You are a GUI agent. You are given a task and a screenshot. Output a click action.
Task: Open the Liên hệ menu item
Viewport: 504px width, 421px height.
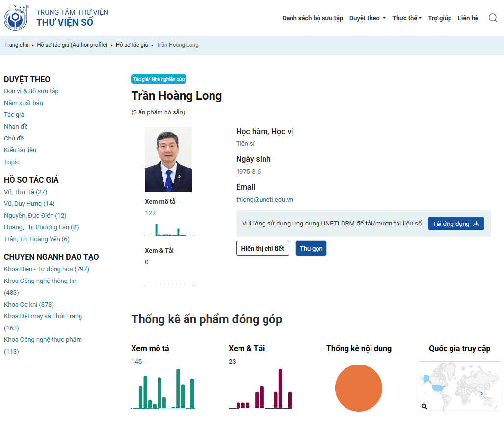click(x=468, y=18)
